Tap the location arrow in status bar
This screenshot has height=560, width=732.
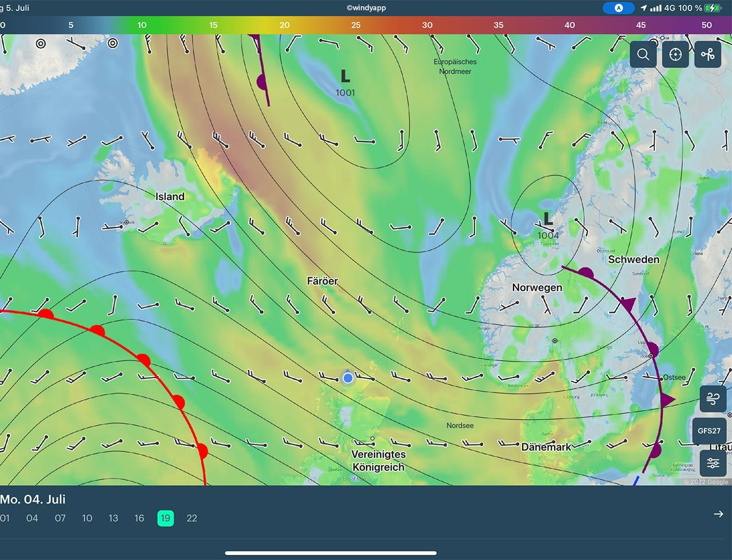(x=644, y=8)
